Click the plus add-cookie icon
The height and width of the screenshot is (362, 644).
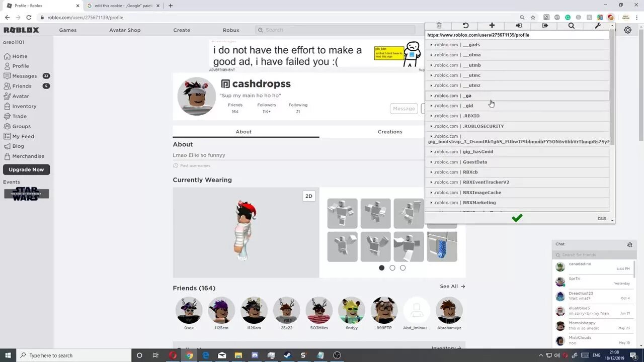(492, 26)
